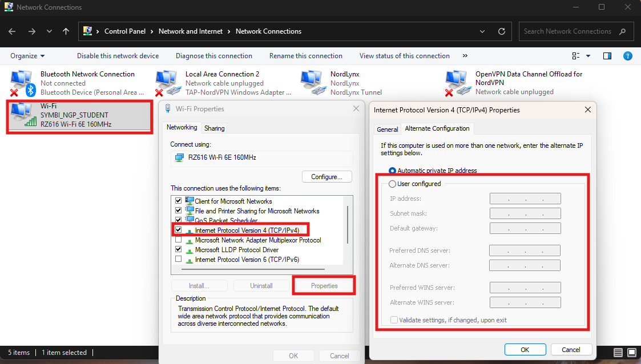
Task: Switch to Alternate Configuration tab
Action: [437, 128]
